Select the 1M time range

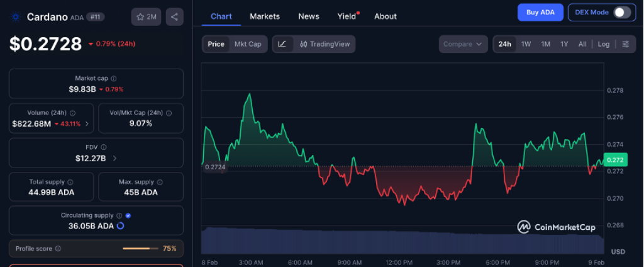coord(545,44)
